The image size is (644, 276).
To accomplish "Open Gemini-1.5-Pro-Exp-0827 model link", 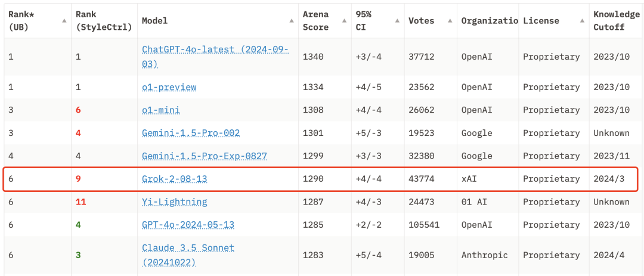I will [x=204, y=156].
